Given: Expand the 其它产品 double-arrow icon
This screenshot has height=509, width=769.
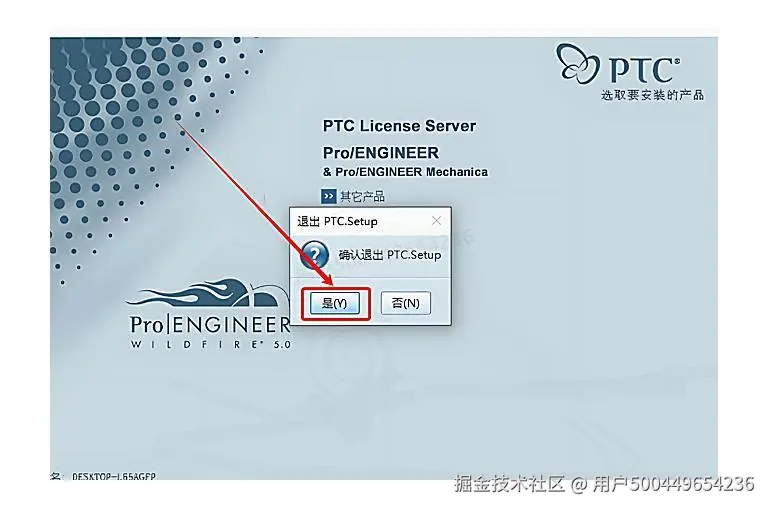Looking at the screenshot, I should (329, 196).
